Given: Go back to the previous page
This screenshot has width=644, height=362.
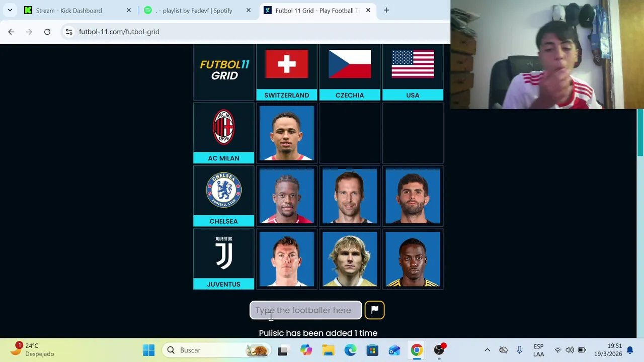Looking at the screenshot, I should point(11,32).
